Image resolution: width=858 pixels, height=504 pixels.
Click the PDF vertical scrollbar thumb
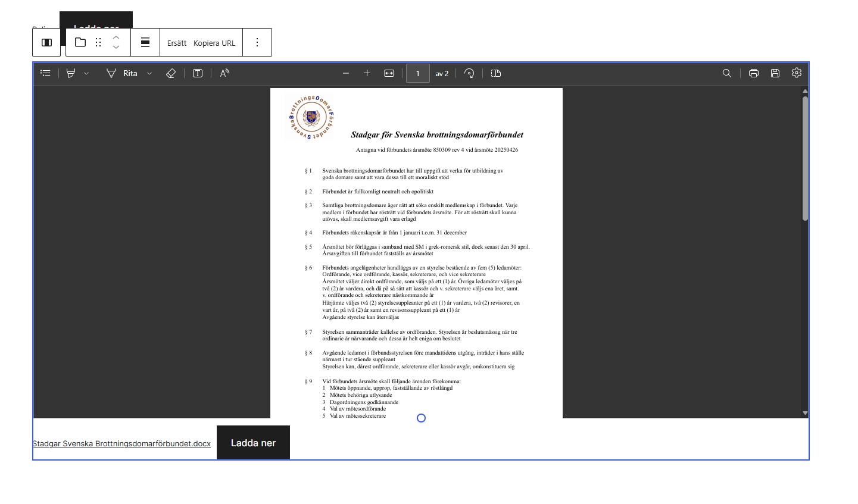click(805, 158)
